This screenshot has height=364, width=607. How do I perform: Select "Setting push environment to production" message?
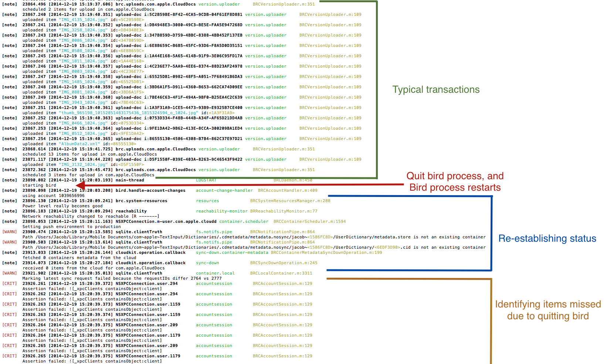point(72,227)
